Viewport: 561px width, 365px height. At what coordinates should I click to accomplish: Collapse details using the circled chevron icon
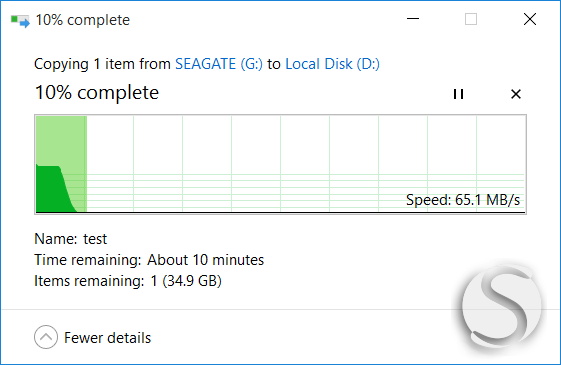(x=46, y=337)
